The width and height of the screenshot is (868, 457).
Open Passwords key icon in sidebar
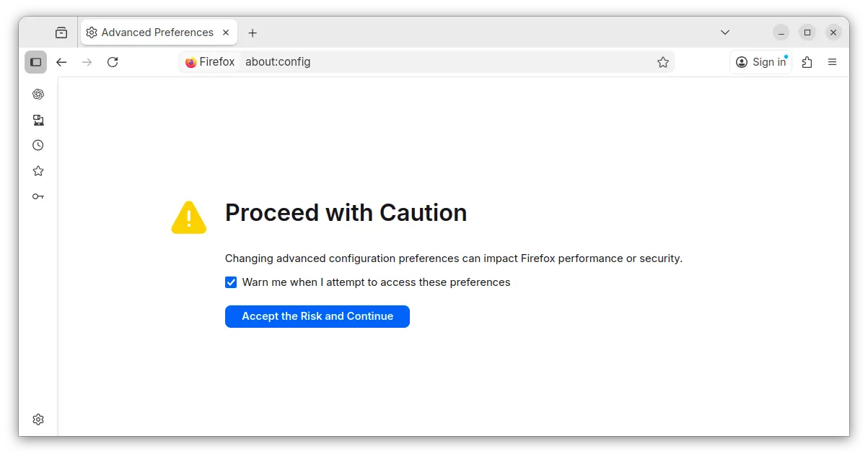(38, 196)
